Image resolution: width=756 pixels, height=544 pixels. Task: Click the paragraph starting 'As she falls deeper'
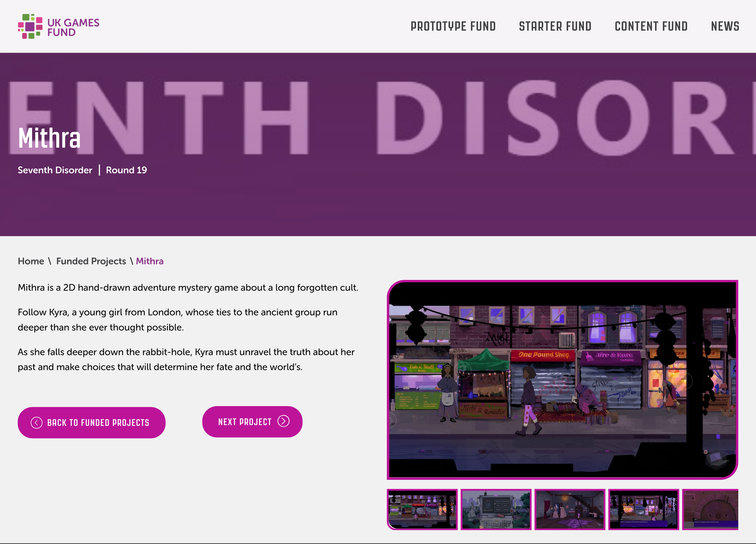click(186, 359)
